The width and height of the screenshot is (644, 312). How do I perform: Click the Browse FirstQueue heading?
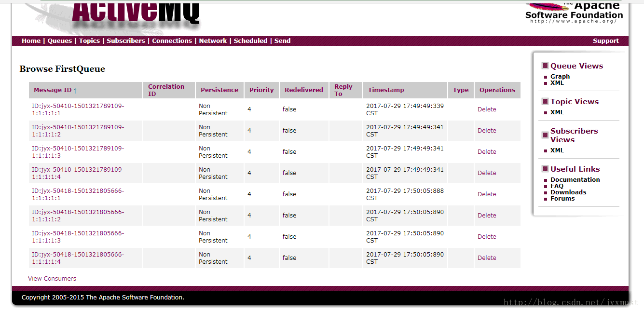coord(62,69)
